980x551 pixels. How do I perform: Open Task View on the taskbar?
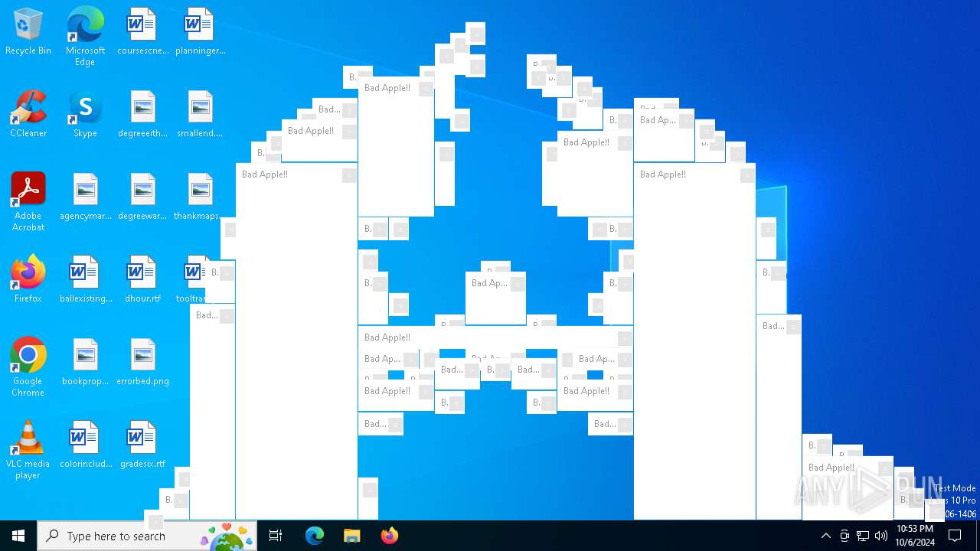pos(276,536)
